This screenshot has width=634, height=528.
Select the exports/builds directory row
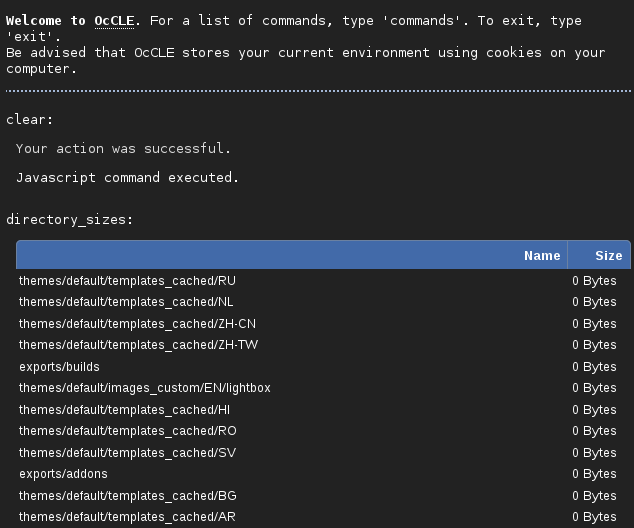point(59,367)
